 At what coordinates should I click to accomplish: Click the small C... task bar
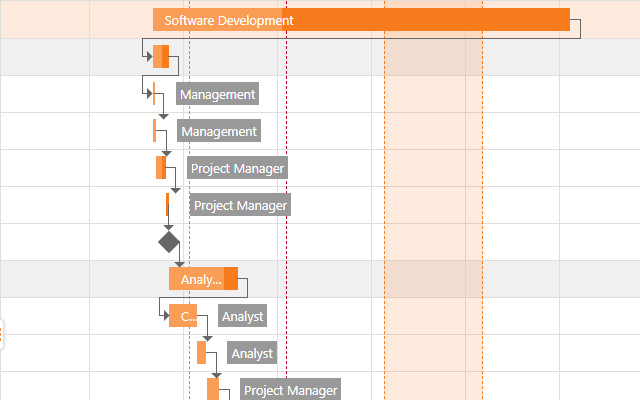click(183, 316)
